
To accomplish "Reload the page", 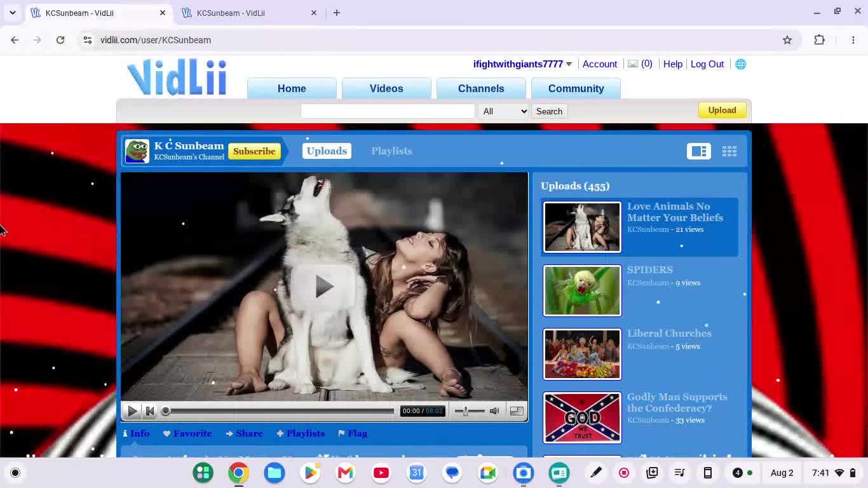I will pos(60,40).
